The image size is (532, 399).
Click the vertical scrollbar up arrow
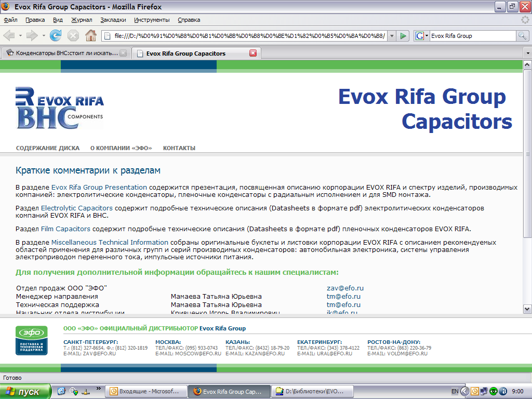[x=527, y=64]
